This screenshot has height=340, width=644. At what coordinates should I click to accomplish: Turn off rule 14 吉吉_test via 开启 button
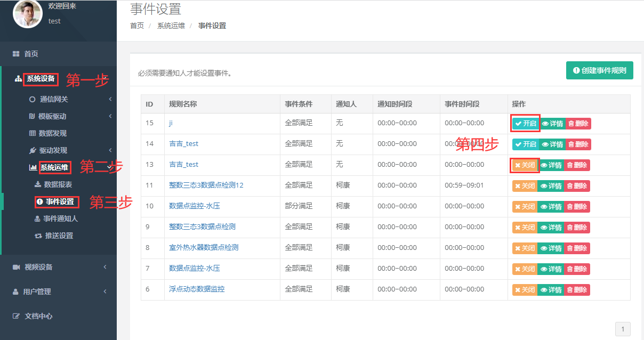tap(525, 144)
